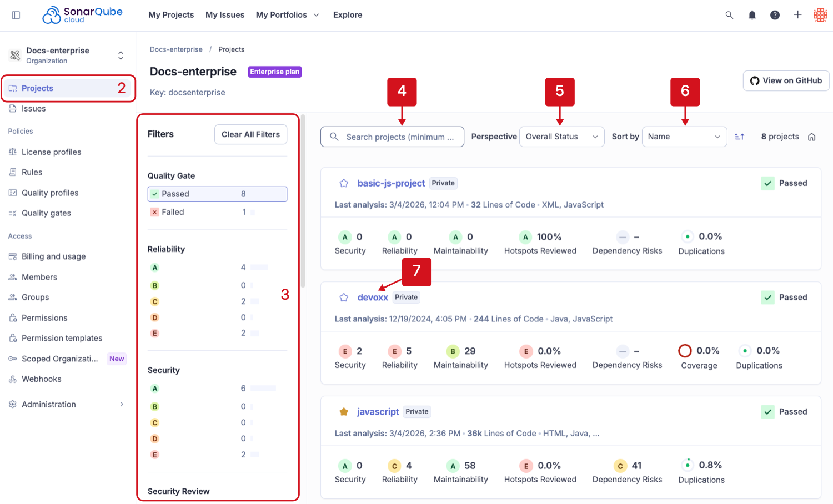Screen dimensions: 833x504
Task: Favorite the devoxx project star
Action: click(344, 298)
